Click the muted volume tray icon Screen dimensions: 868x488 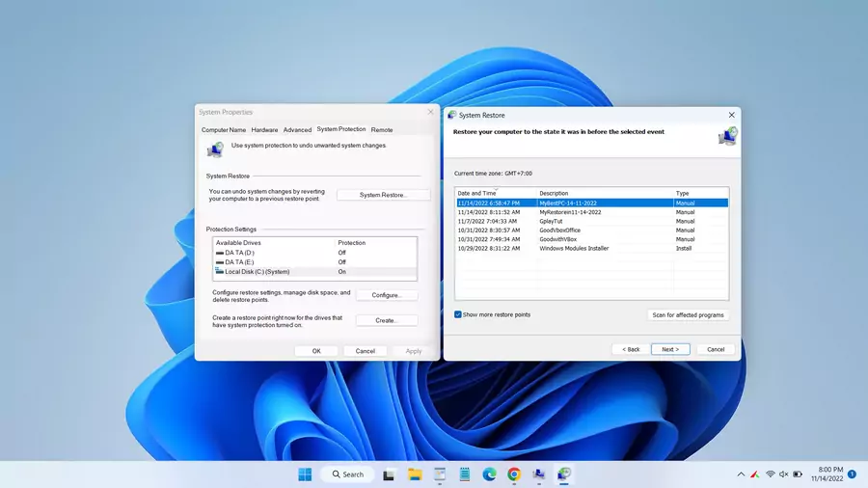coord(783,474)
